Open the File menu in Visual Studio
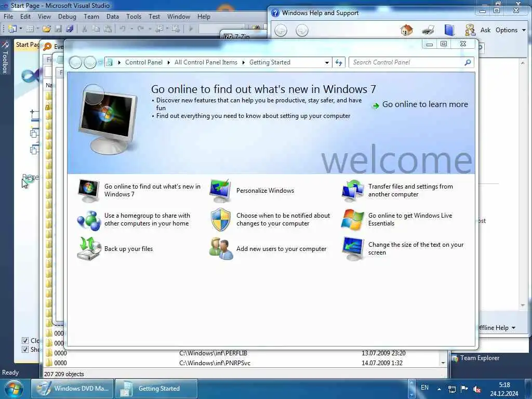The height and width of the screenshot is (399, 532). pyautogui.click(x=8, y=17)
